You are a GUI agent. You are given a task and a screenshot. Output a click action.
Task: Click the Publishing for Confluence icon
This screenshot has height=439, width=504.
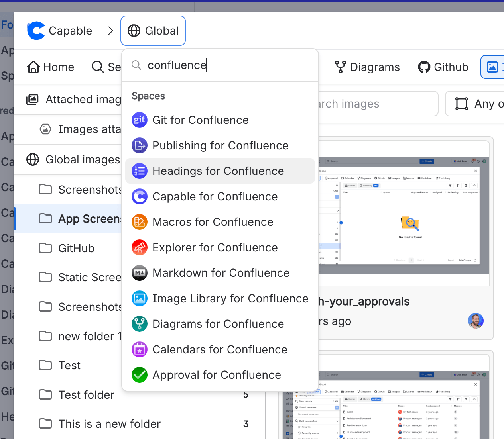[139, 145]
